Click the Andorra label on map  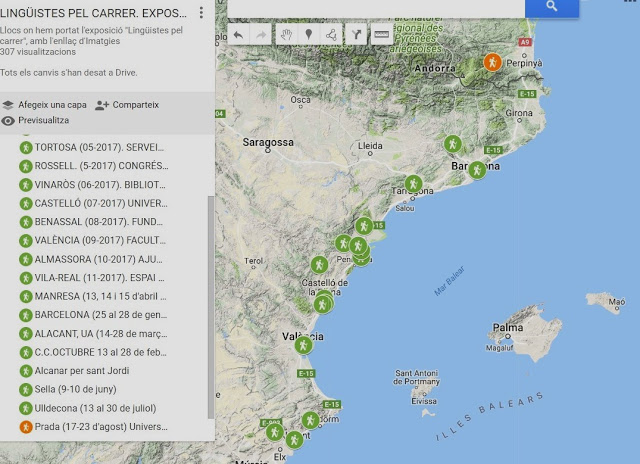[x=435, y=69]
